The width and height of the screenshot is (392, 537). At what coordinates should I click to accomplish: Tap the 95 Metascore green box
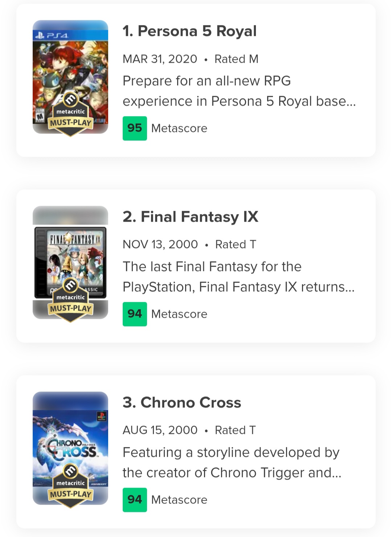(135, 128)
